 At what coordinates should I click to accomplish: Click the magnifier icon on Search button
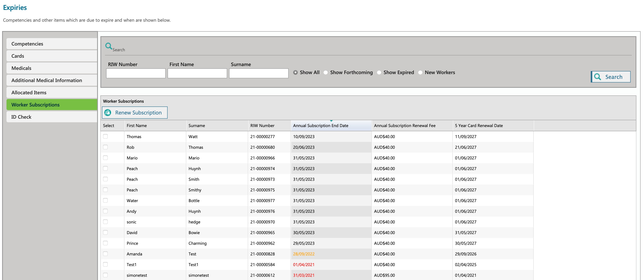pyautogui.click(x=597, y=77)
